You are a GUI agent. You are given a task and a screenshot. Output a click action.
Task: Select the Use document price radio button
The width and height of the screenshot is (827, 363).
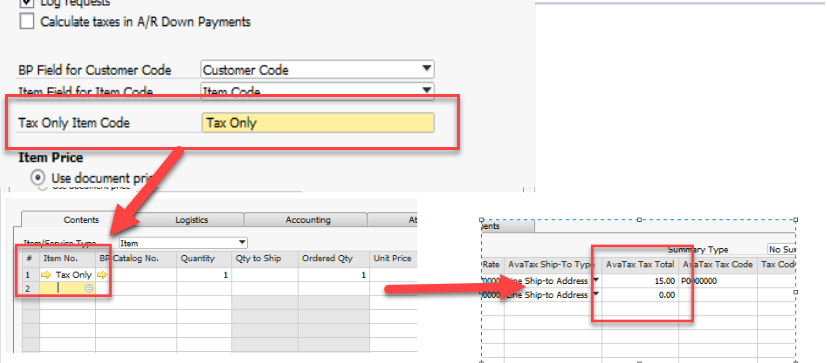38,177
